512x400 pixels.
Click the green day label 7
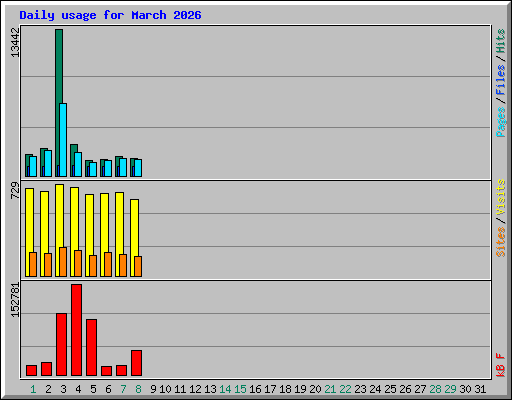point(123,389)
